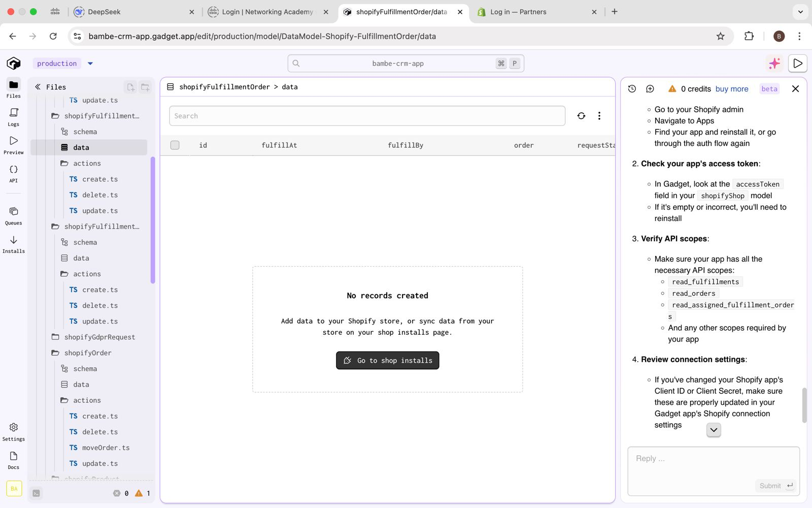Show the errors count in the status bar
This screenshot has width=812, height=508.
(x=121, y=493)
